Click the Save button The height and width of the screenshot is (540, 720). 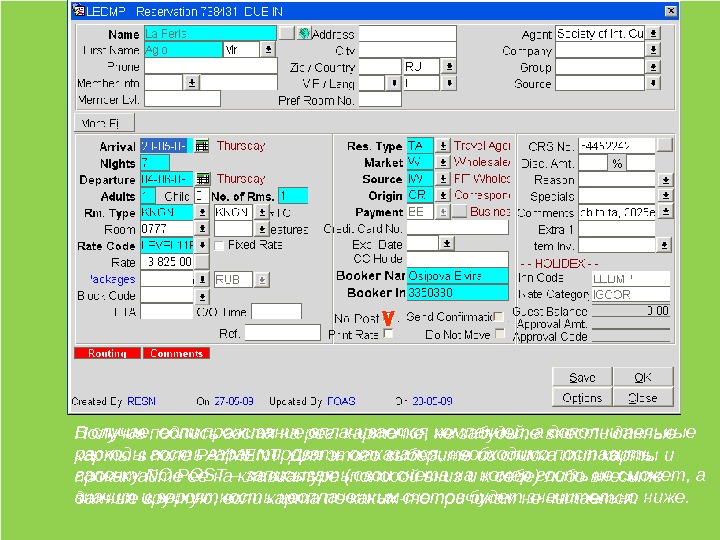[582, 377]
